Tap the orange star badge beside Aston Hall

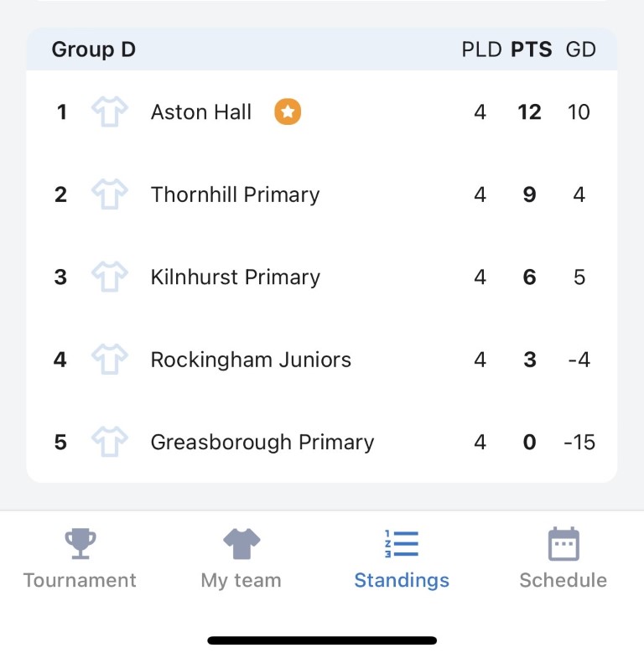288,111
